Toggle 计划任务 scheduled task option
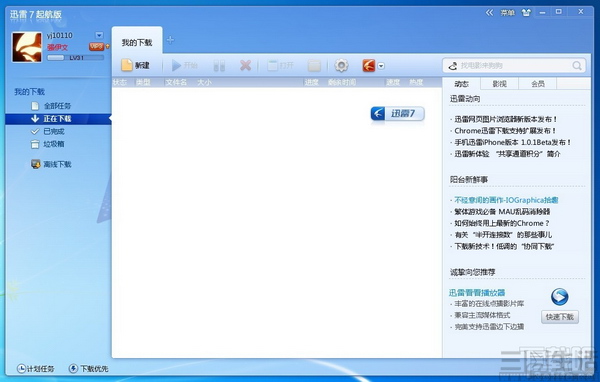The image size is (600, 382). click(x=36, y=369)
